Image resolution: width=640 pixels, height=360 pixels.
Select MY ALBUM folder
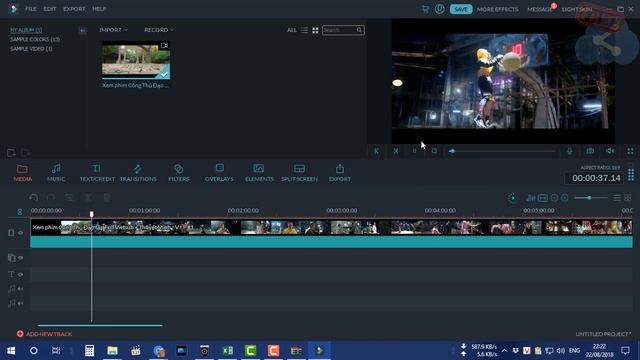click(26, 30)
